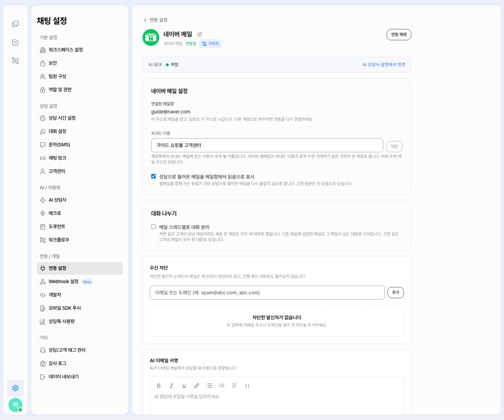The image size is (504, 420).
Task: Open 채팅 링크 in sidebar
Action: tap(80, 158)
